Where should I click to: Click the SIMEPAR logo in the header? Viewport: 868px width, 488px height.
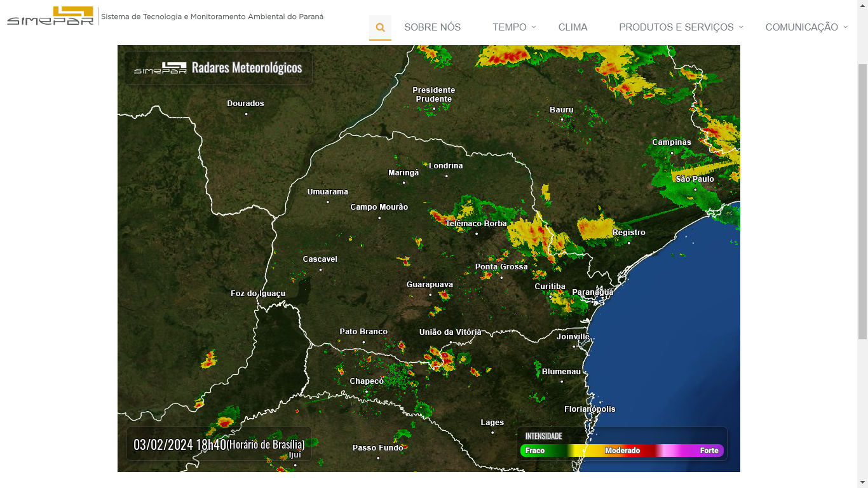(x=51, y=17)
